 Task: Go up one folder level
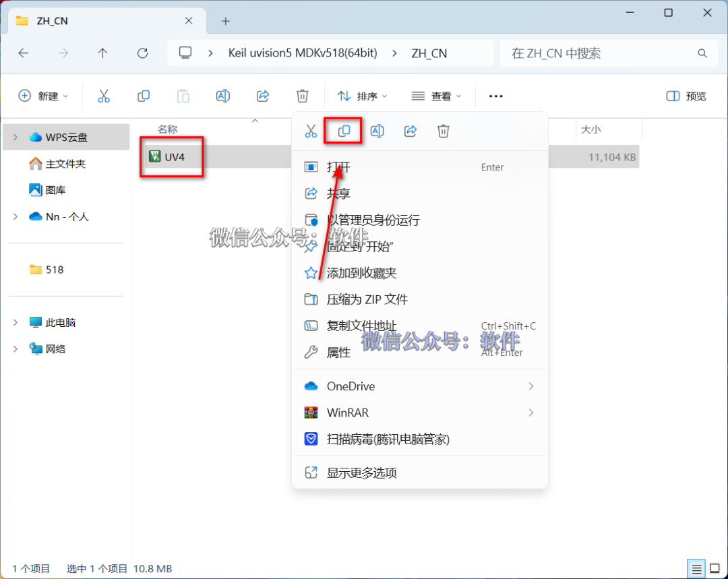(x=102, y=53)
